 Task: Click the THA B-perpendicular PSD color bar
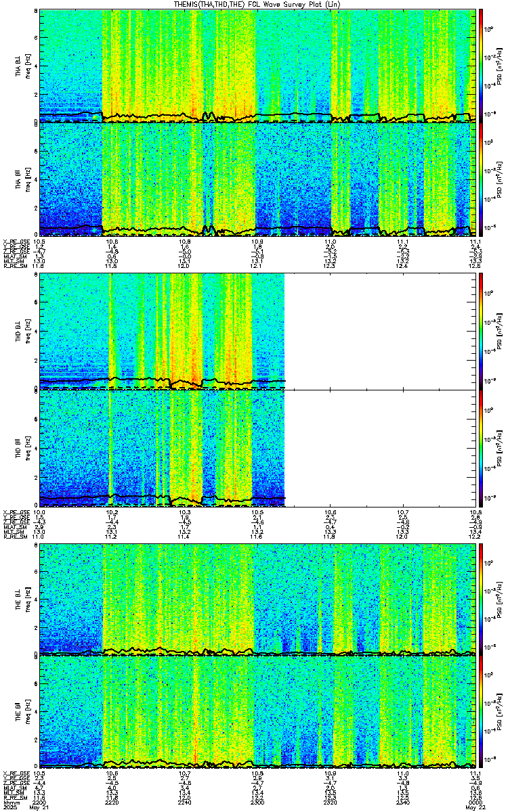click(x=480, y=66)
